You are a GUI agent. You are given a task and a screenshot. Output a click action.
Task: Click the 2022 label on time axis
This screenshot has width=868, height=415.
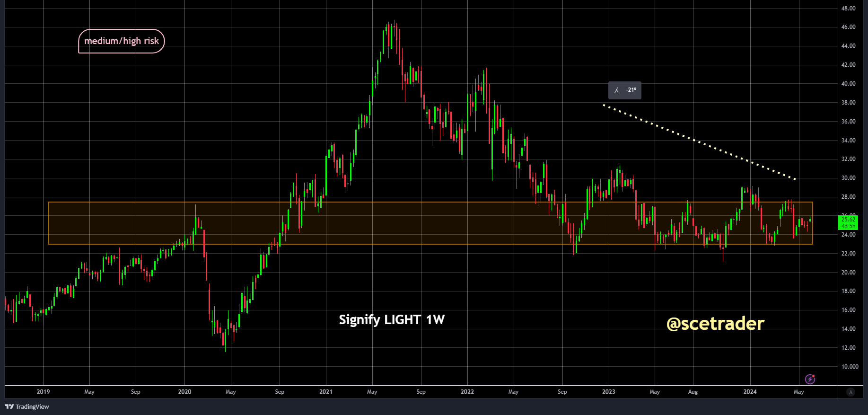pyautogui.click(x=467, y=392)
